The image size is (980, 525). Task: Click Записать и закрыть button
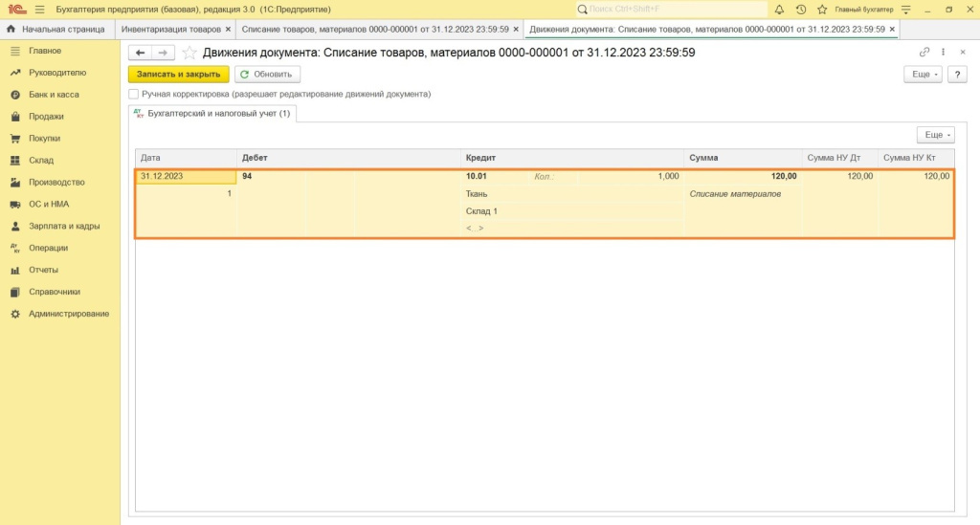[x=179, y=75]
